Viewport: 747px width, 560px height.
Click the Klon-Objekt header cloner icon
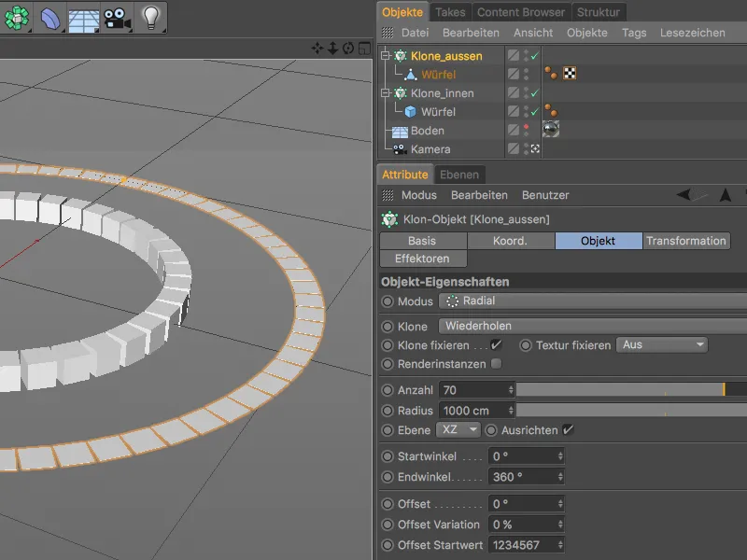pos(389,219)
